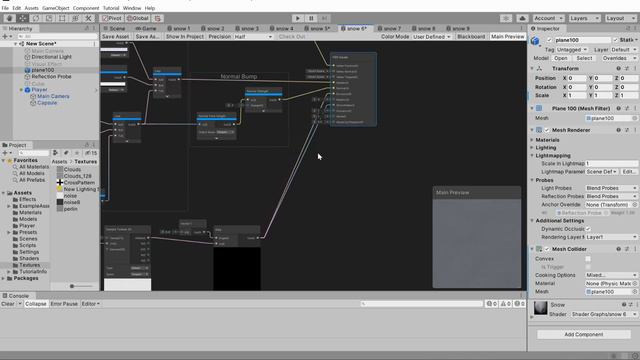Toggle plane100 active checkbox in Inspector

(549, 40)
